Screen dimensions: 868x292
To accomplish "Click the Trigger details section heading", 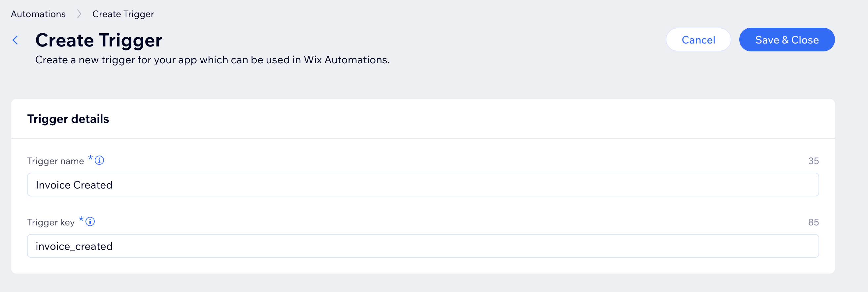I will (x=68, y=119).
